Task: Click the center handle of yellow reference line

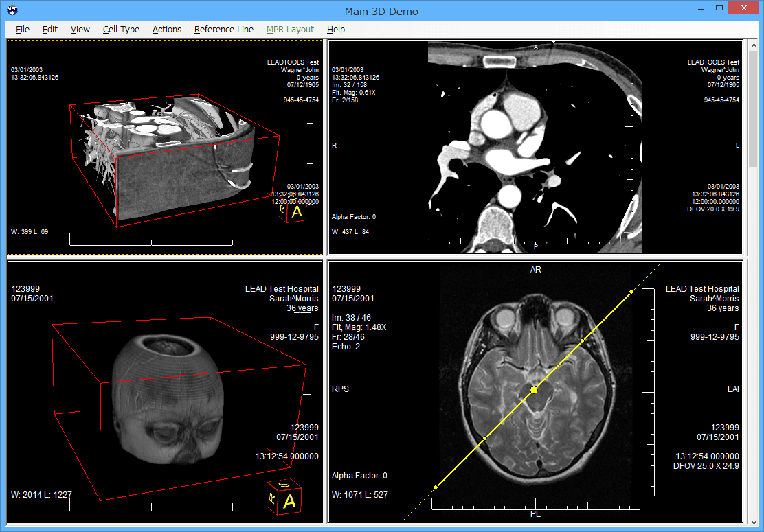Action: (534, 390)
